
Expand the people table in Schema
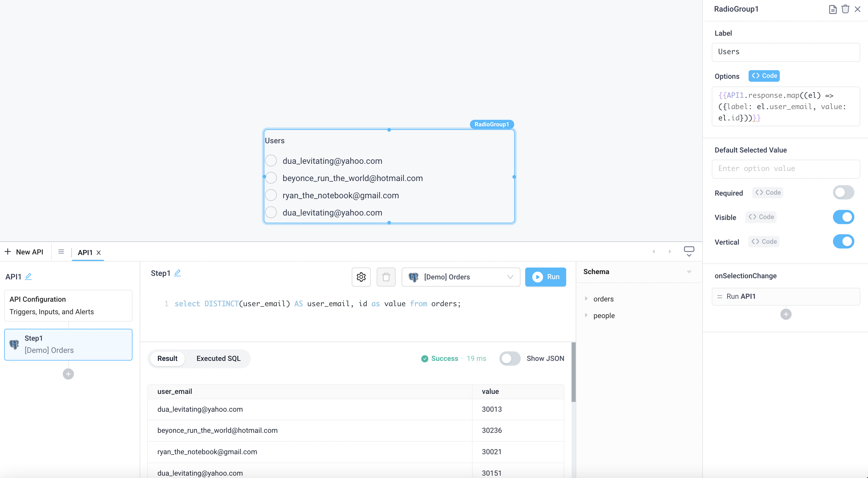click(587, 315)
